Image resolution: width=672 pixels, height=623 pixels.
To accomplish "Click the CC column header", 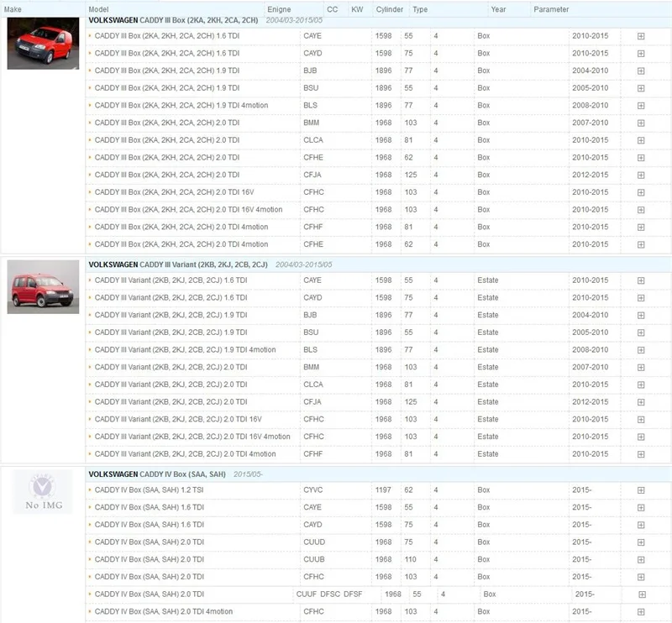I will point(332,9).
